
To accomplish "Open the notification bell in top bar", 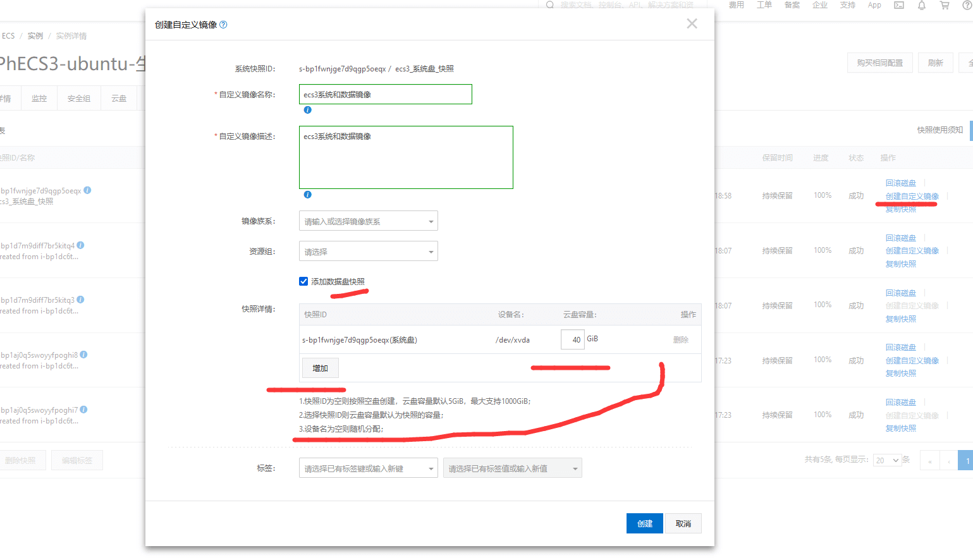I will (921, 6).
